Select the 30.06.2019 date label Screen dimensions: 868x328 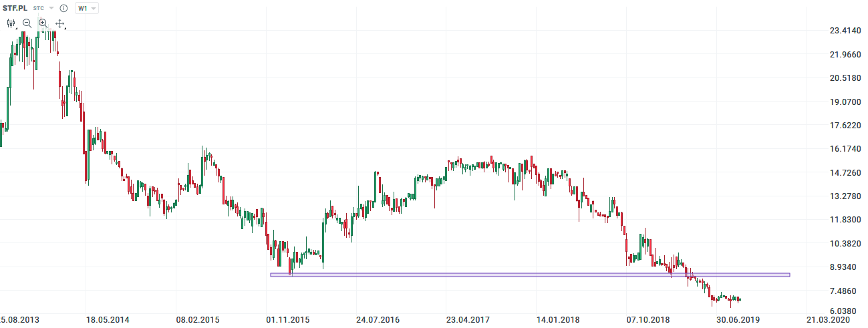pyautogui.click(x=738, y=320)
